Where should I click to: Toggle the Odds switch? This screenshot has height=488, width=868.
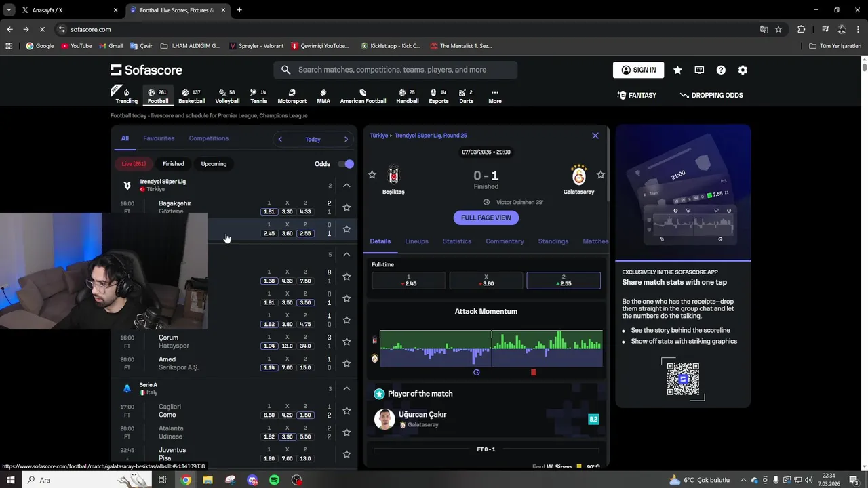click(347, 164)
